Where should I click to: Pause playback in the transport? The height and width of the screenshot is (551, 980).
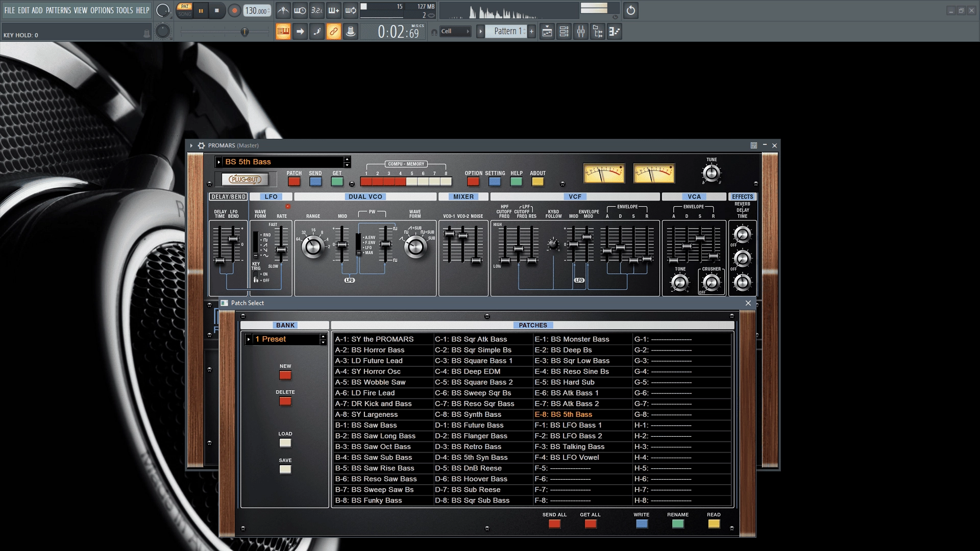(201, 11)
